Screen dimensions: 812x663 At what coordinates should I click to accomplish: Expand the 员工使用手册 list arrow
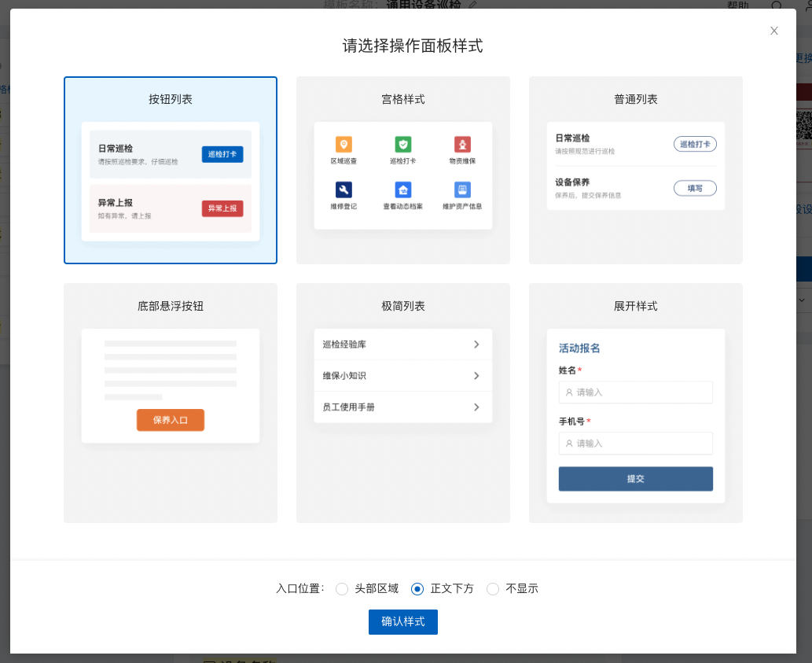pyautogui.click(x=476, y=407)
